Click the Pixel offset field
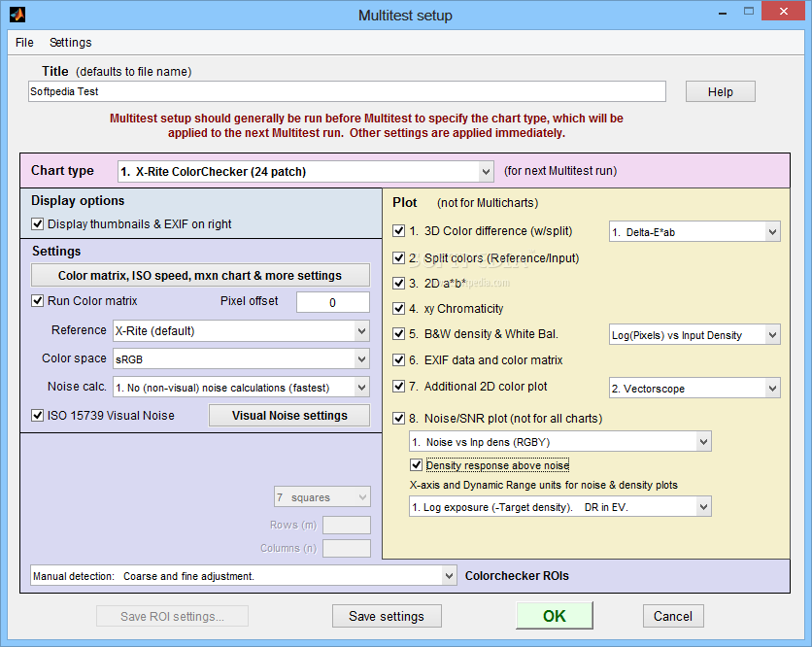812x647 pixels. 333,302
